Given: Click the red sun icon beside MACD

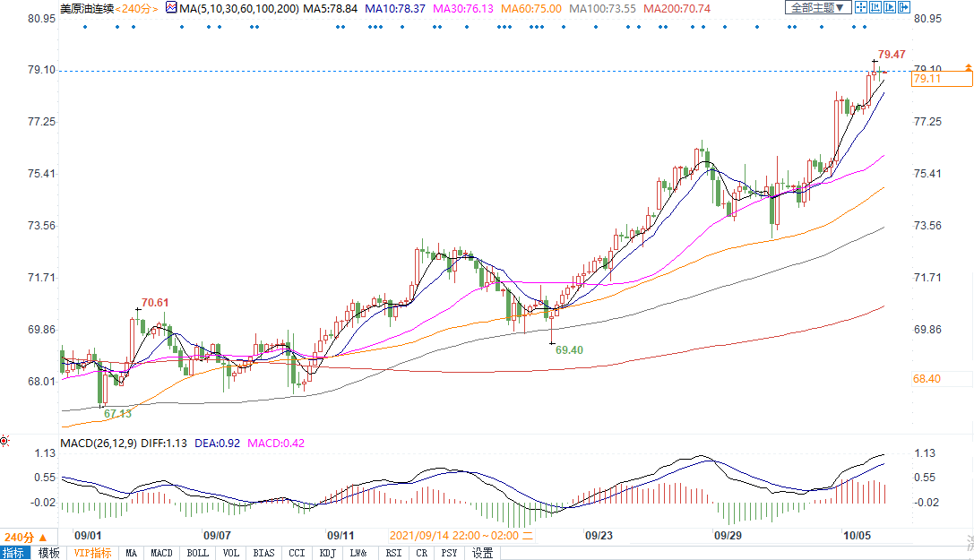Looking at the screenshot, I should coord(5,441).
